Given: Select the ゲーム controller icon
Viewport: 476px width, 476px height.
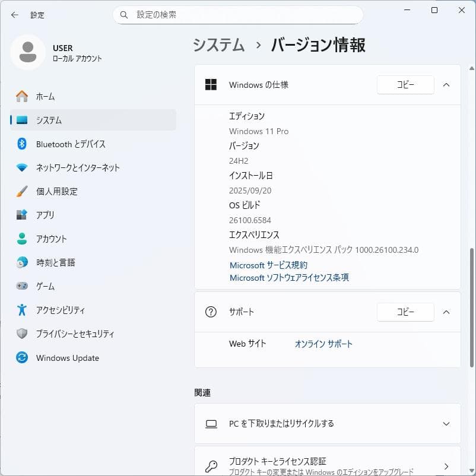Looking at the screenshot, I should coord(23,286).
